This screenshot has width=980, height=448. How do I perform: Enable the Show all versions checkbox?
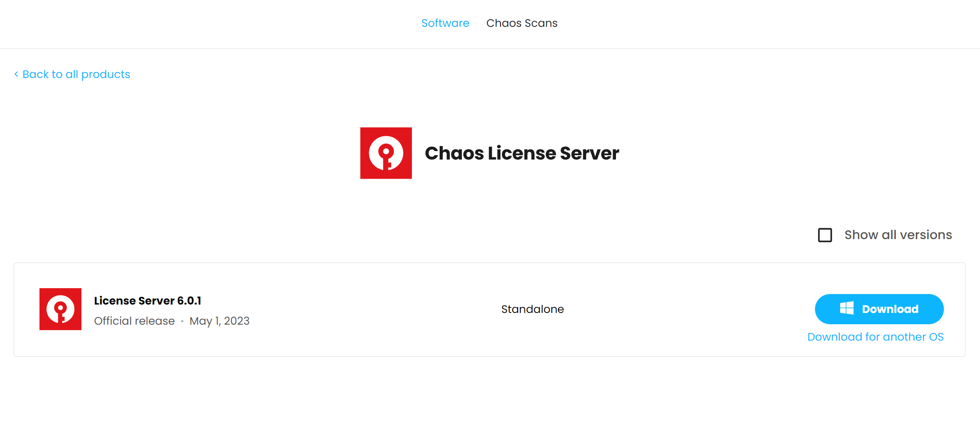825,235
